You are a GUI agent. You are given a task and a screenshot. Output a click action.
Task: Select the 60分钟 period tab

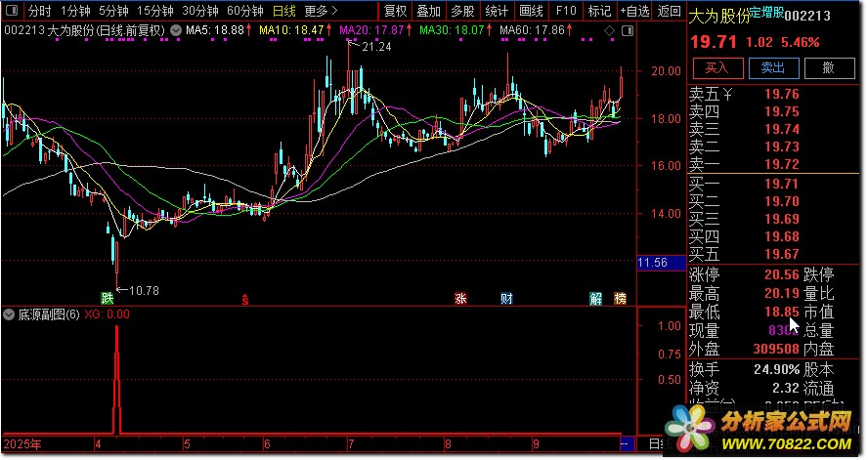[x=245, y=12]
